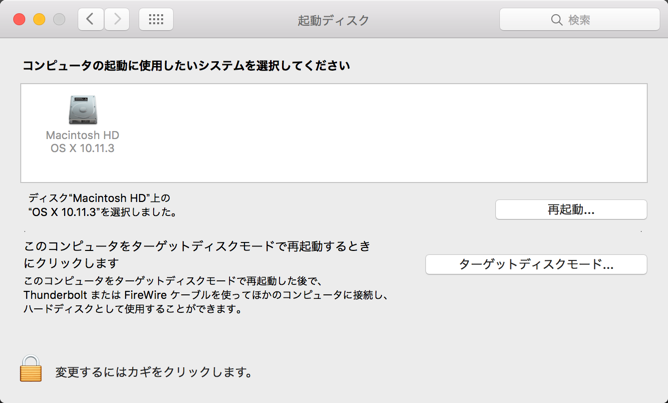
Task: Focus the 検索 search field
Action: coord(579,20)
